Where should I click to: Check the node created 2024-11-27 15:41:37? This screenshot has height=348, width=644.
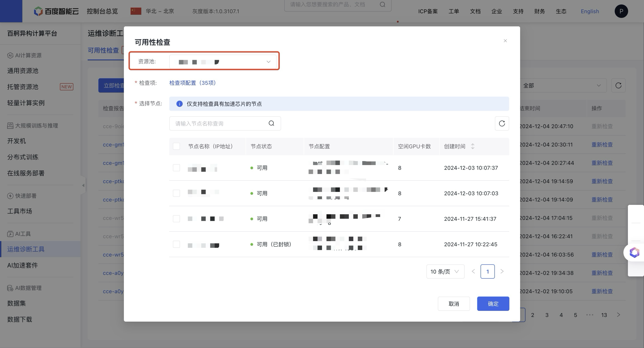[176, 219]
